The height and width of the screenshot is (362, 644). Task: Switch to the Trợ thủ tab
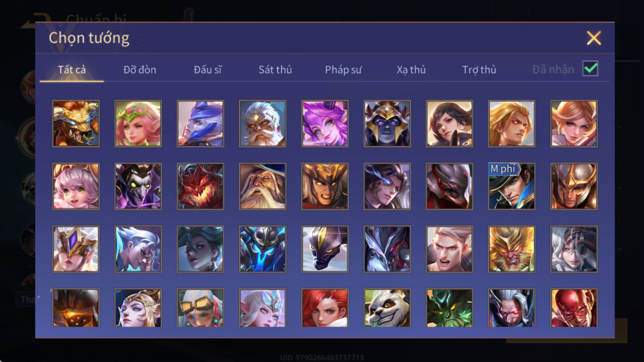tap(479, 69)
